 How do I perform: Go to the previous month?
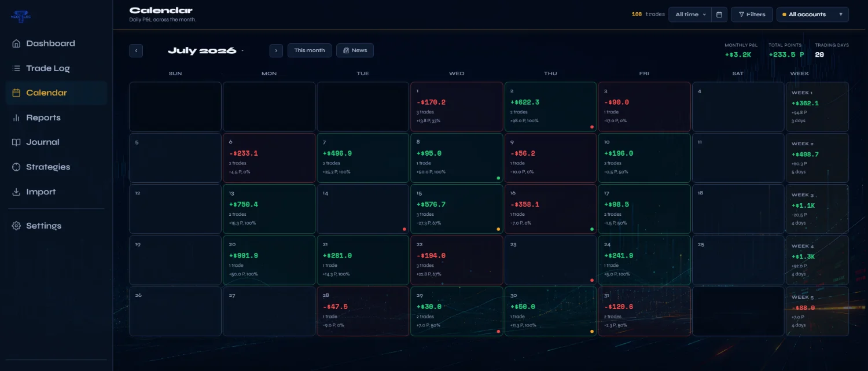136,50
